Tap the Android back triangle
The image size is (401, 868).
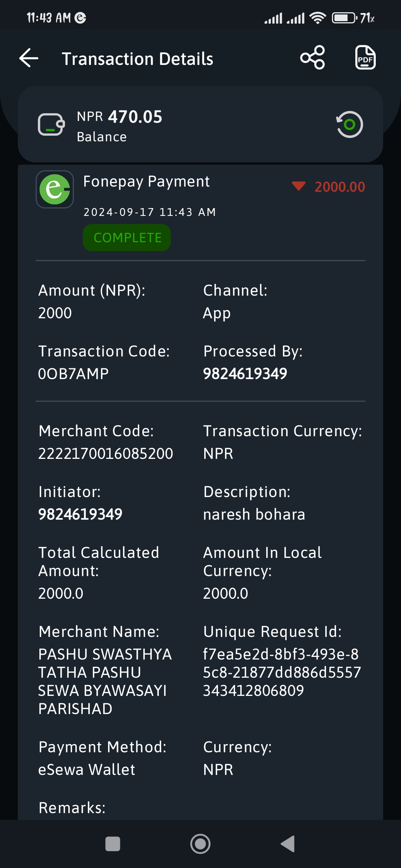tap(288, 844)
